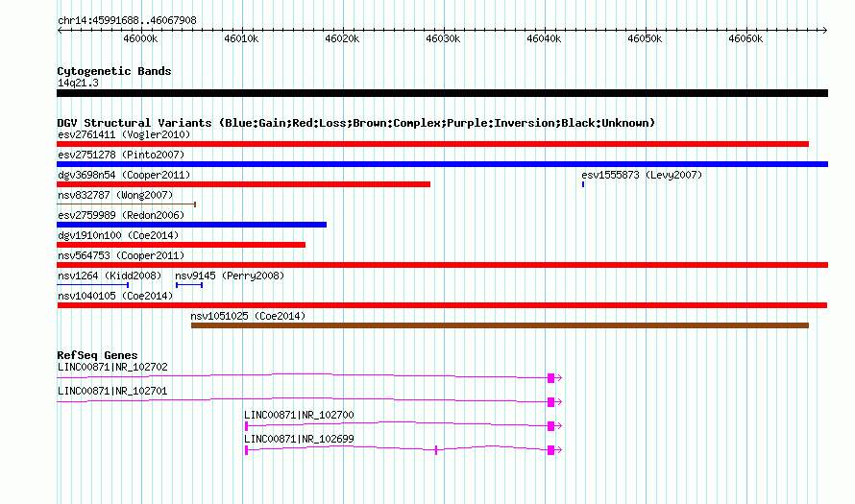Click the LINC00871|NR_102700 transcript label
Viewport: 855px width, 504px height.
(x=299, y=415)
